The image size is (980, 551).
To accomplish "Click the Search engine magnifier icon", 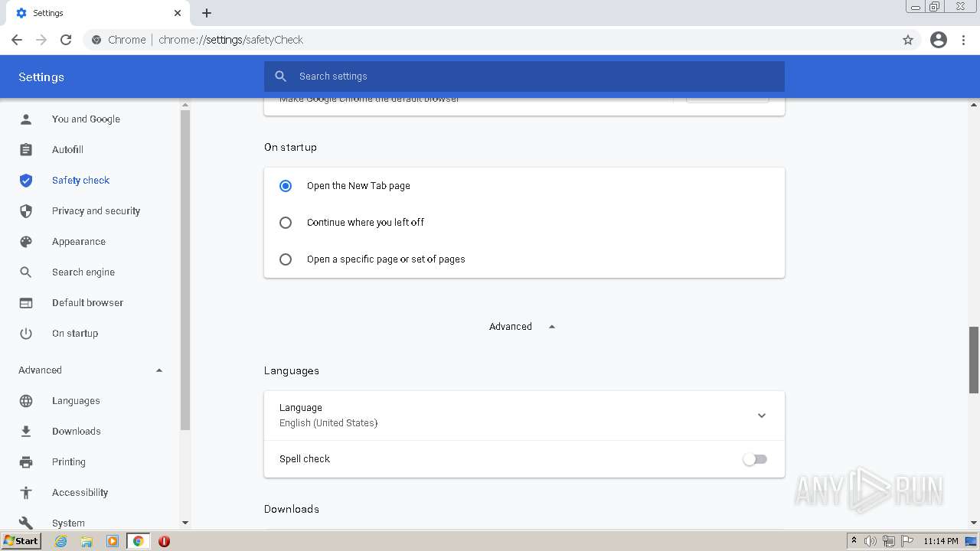I will coord(26,272).
